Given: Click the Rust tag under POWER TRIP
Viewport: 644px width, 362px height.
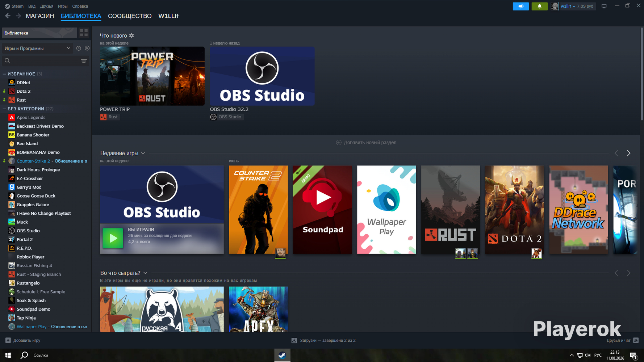Looking at the screenshot, I should [x=109, y=117].
